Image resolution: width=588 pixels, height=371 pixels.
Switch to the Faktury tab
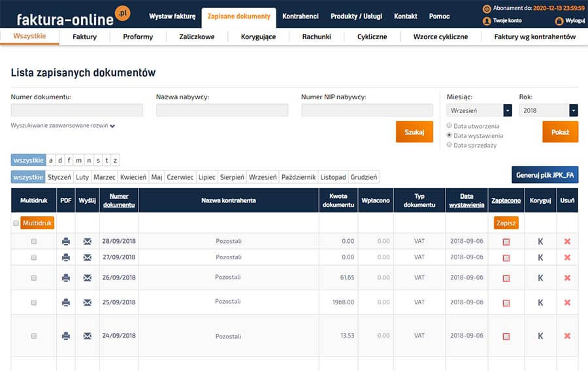[x=85, y=37]
